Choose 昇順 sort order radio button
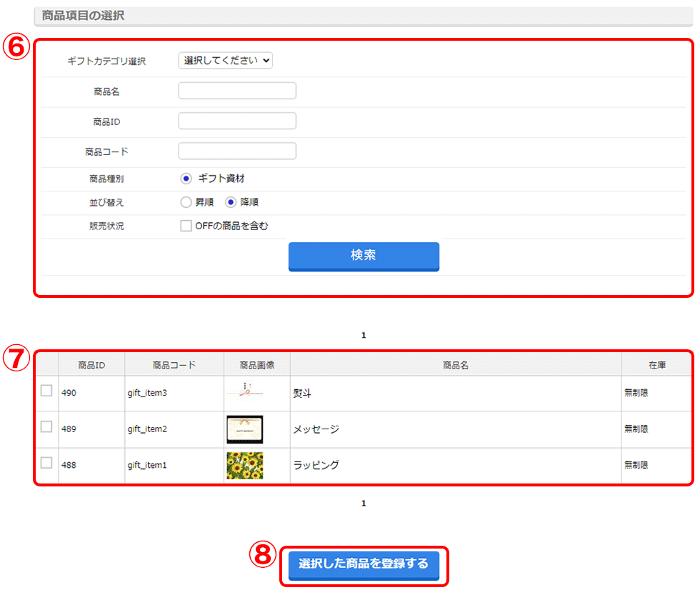This screenshot has width=700, height=600. pos(186,202)
